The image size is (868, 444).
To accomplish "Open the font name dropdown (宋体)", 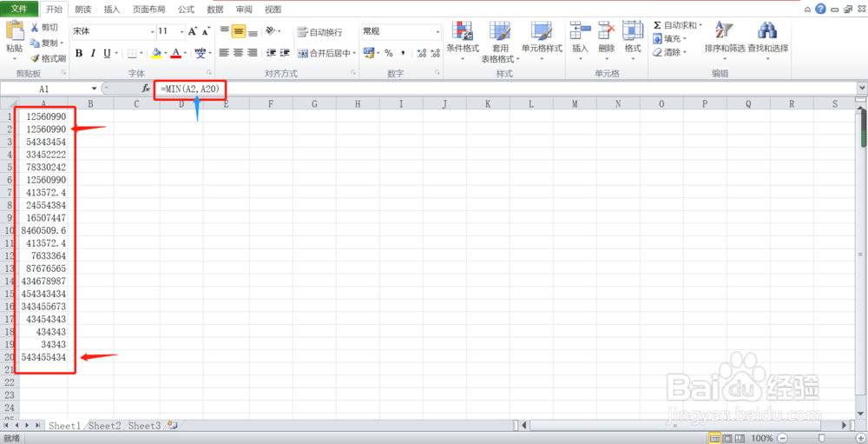I will click(x=152, y=31).
